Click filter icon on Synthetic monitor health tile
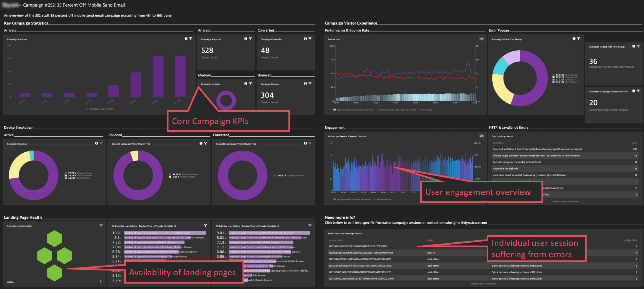This screenshot has height=289, width=644. coord(101,226)
